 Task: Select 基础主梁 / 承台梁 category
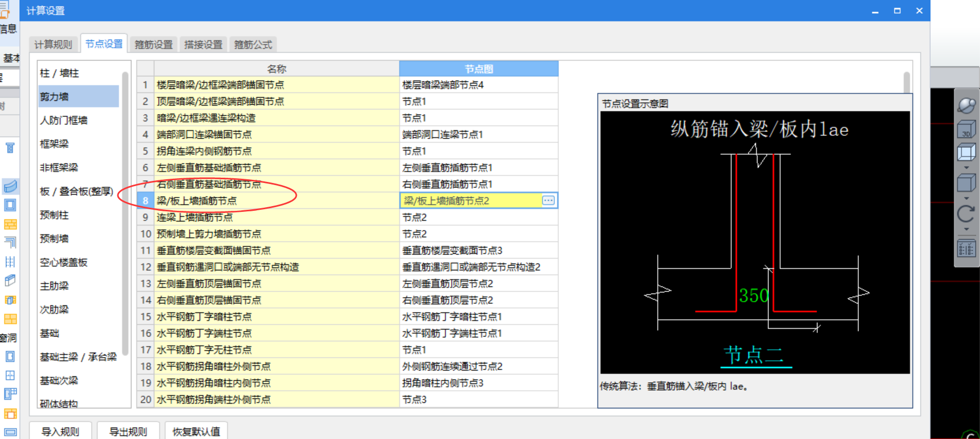tap(78, 357)
